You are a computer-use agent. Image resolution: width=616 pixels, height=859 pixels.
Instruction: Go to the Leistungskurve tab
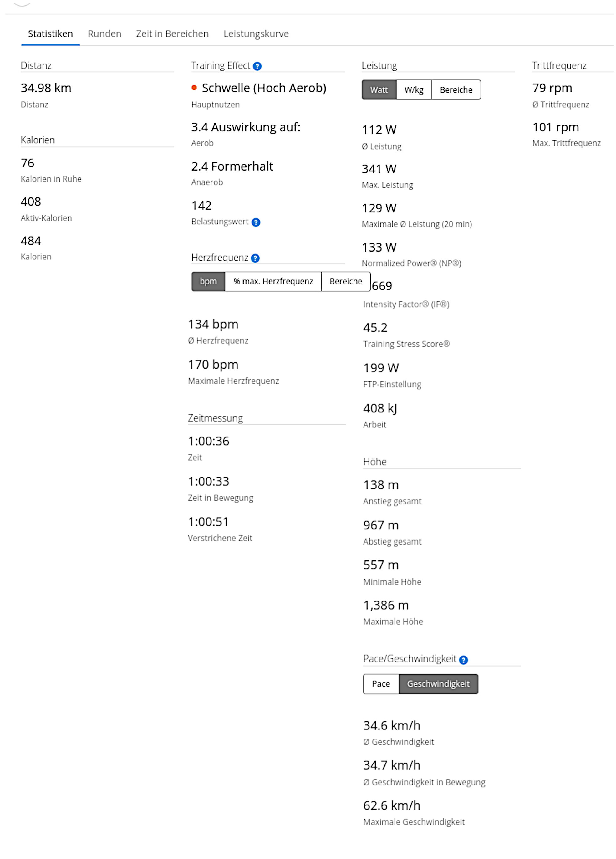256,34
